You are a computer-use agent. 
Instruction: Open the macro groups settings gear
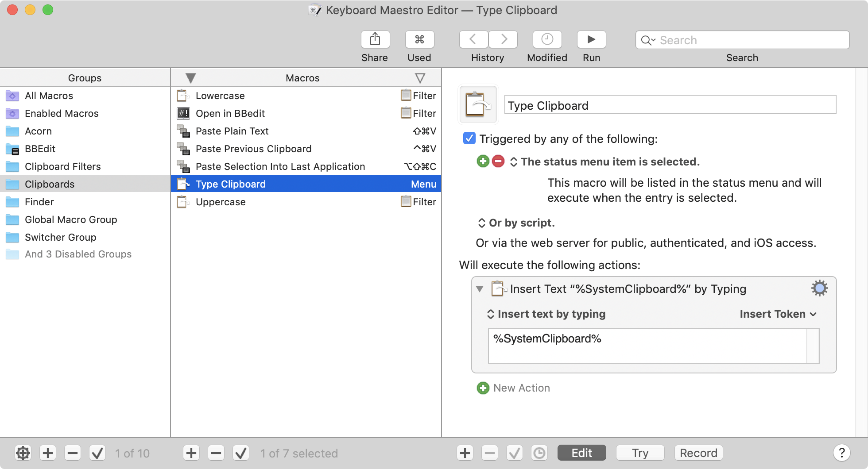pyautogui.click(x=23, y=453)
